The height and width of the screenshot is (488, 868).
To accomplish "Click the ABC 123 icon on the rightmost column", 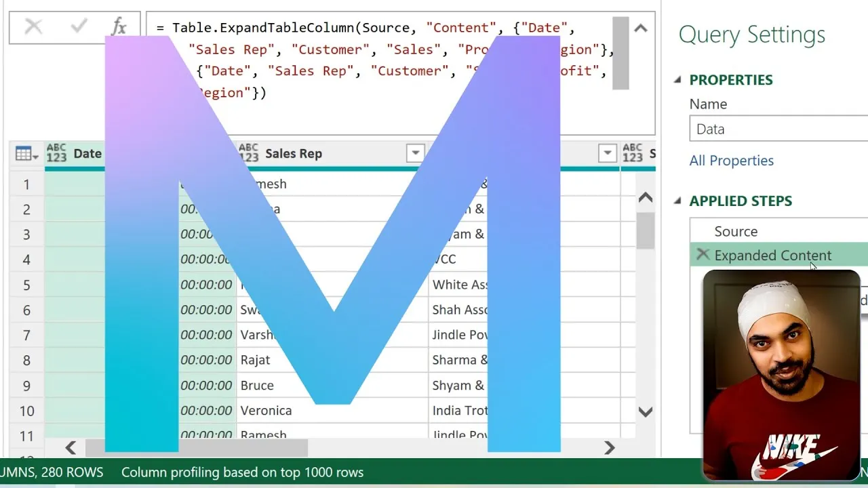I will 633,153.
